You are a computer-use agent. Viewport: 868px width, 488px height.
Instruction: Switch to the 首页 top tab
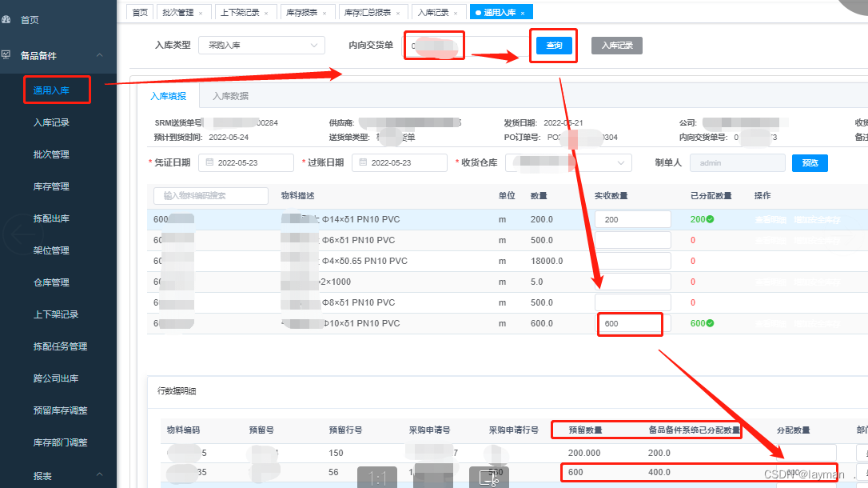tap(140, 12)
